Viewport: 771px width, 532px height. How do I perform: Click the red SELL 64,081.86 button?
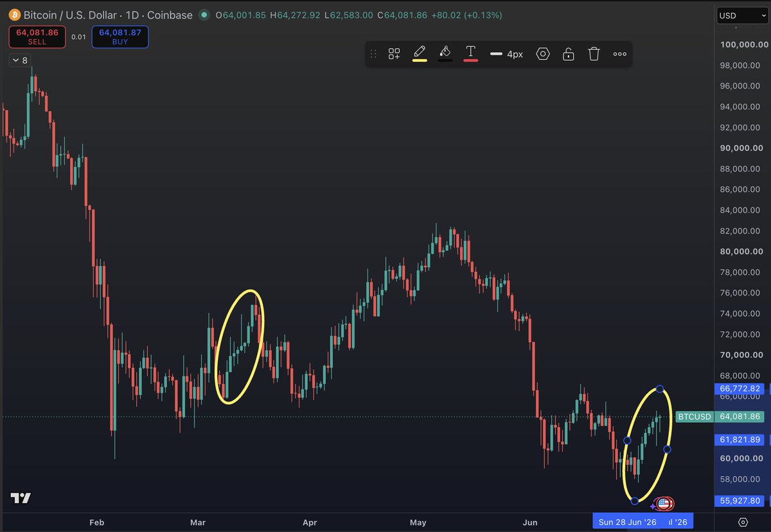pos(37,37)
